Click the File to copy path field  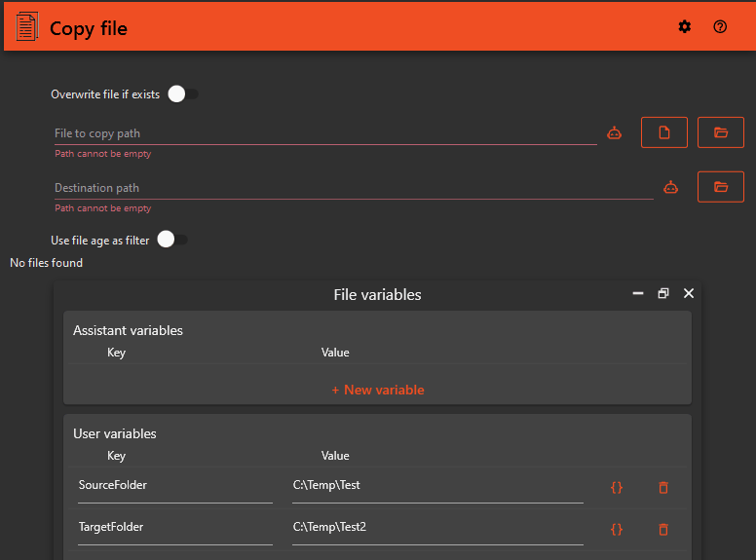pos(324,133)
